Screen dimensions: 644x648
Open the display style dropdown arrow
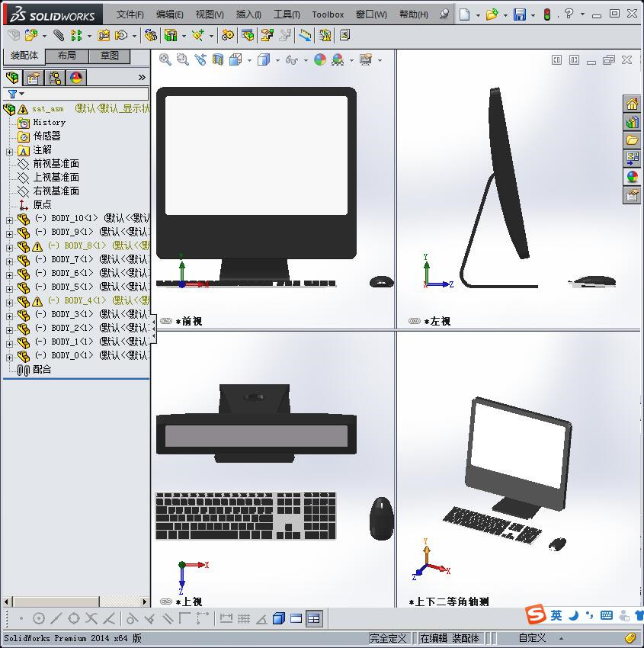coord(277,61)
